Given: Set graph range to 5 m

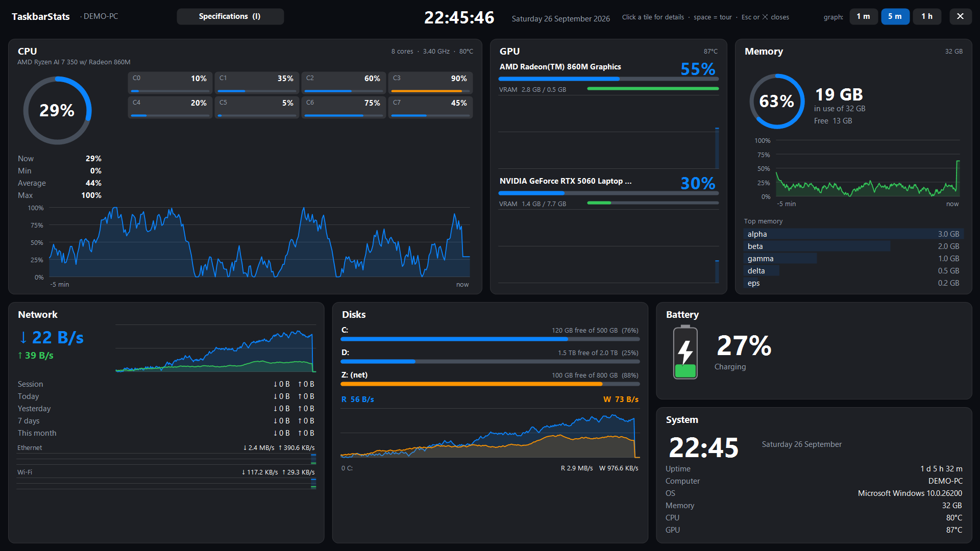Looking at the screenshot, I should pos(895,16).
